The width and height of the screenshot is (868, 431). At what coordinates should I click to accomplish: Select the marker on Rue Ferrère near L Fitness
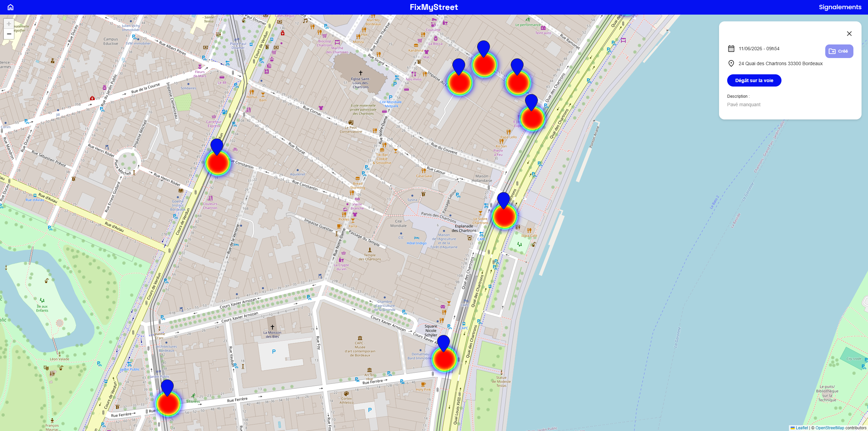click(167, 388)
